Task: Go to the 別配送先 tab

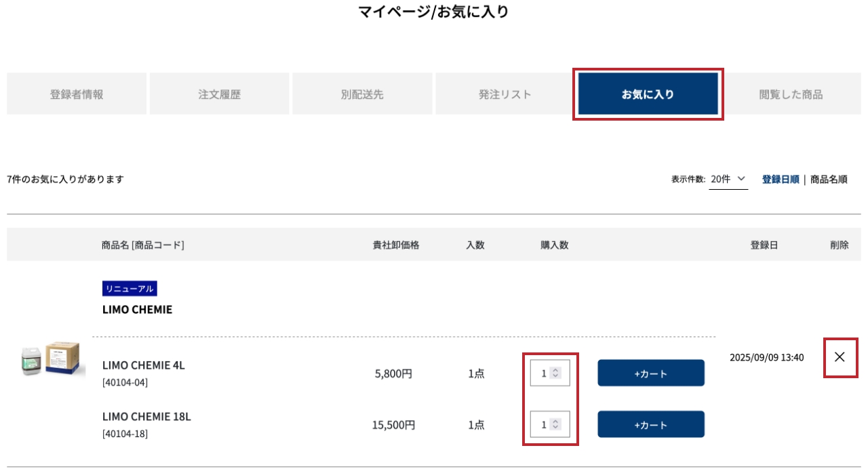Action: 362,94
